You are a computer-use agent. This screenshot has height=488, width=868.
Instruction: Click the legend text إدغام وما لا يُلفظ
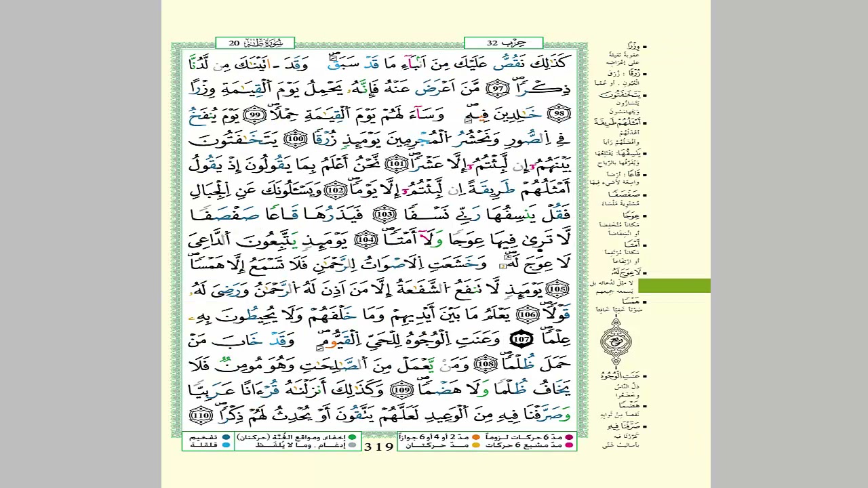302,445
